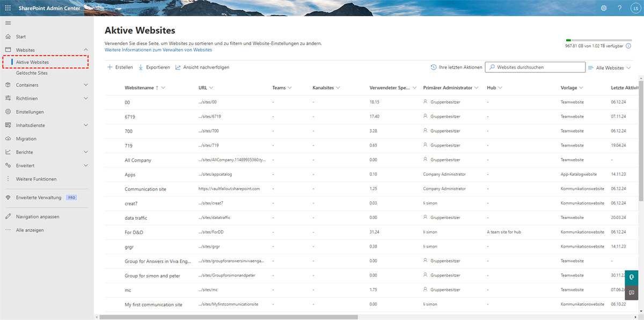Click the Exportieren button label
The height and width of the screenshot is (320, 644).
tap(158, 67)
